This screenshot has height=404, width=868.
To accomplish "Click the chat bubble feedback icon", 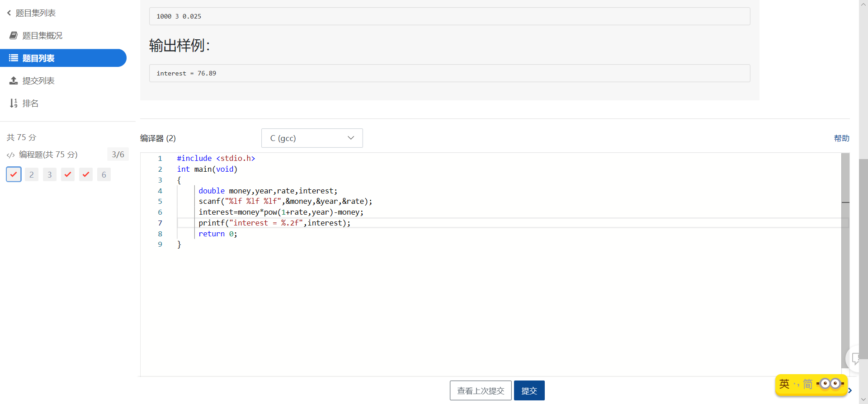I will coord(856,359).
